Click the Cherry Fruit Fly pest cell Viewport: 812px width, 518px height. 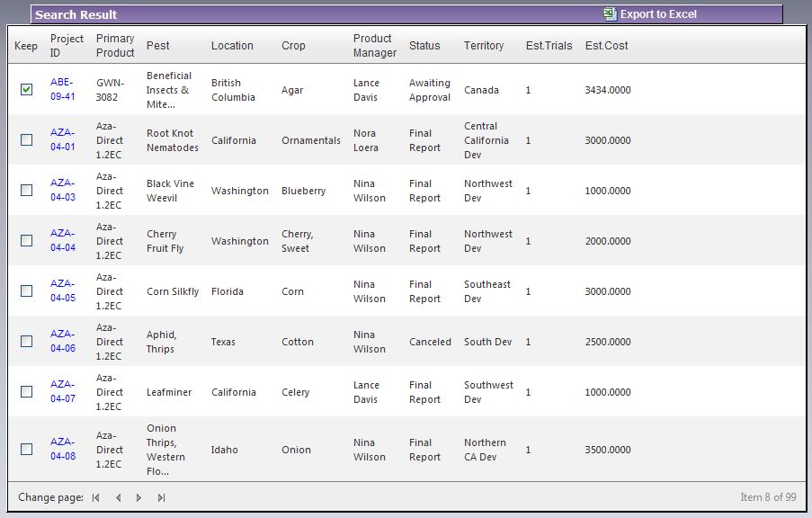[165, 240]
